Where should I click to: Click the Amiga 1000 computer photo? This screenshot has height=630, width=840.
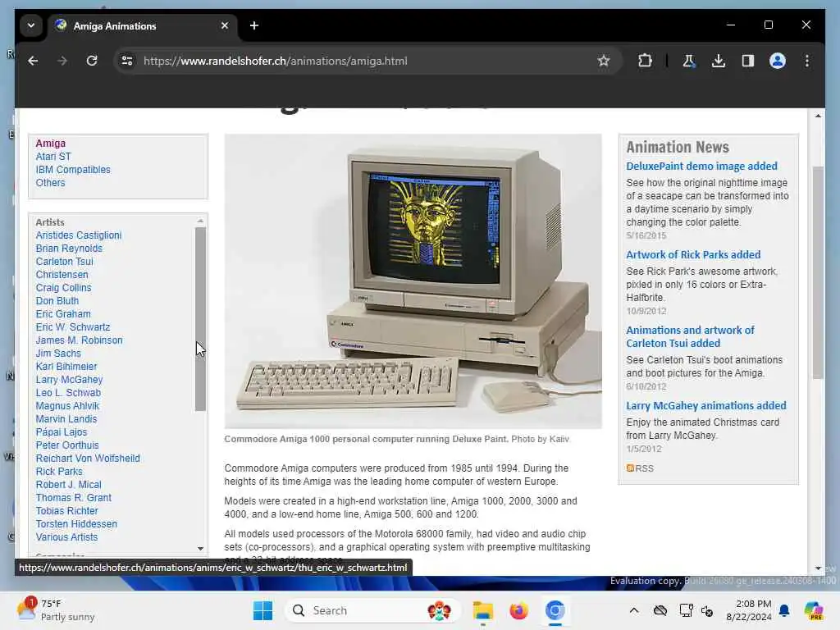(413, 281)
